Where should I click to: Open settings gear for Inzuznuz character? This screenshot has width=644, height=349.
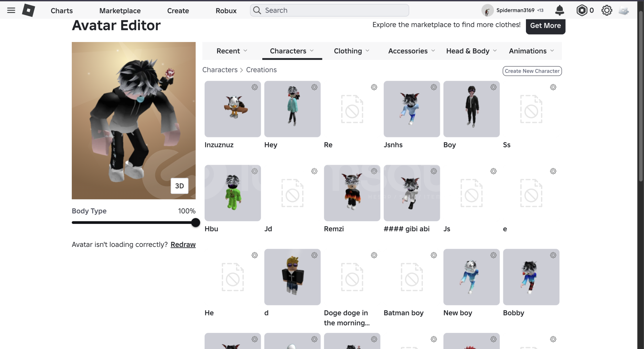pos(255,87)
